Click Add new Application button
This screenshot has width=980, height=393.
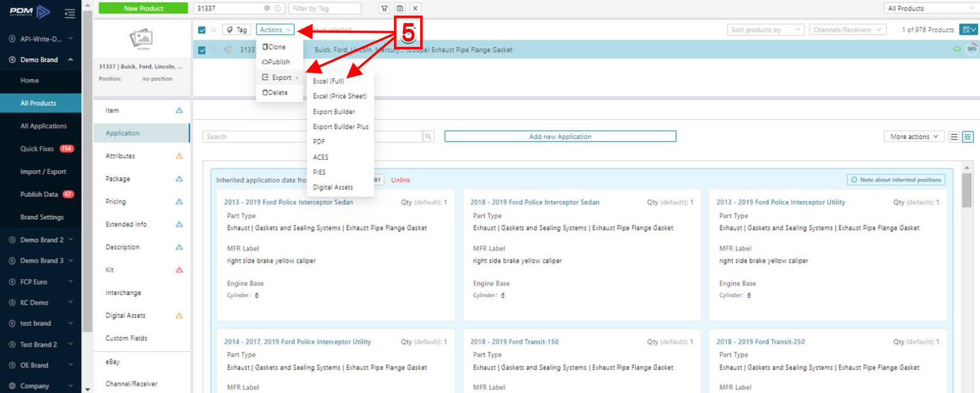[x=560, y=137]
